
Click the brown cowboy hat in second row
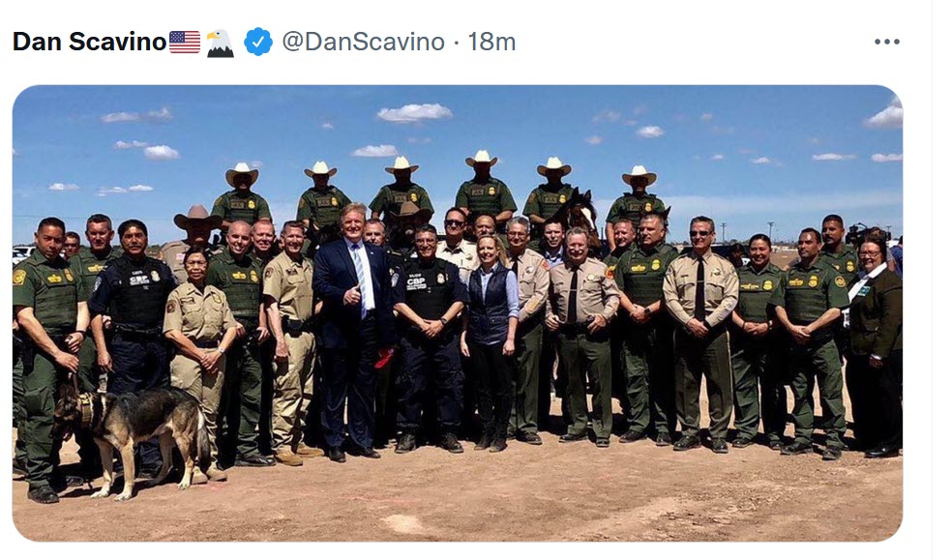coord(196,217)
